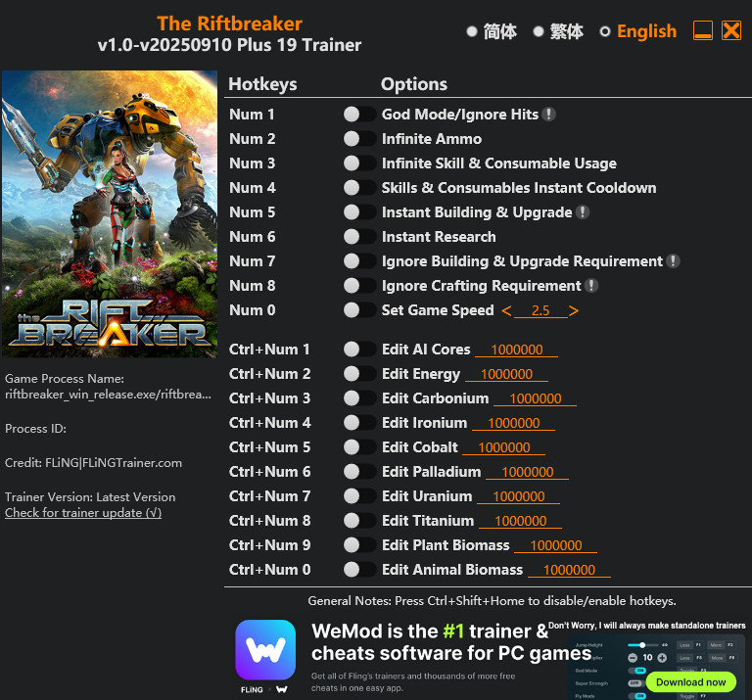Screen dimensions: 752x700
Task: Toggle Infinite Ammo on
Action: tap(359, 139)
